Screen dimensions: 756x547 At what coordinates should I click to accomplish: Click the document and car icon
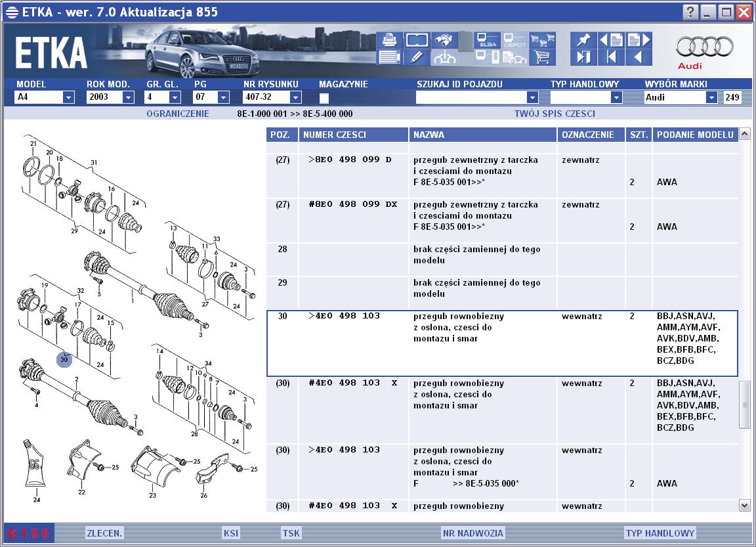click(x=515, y=57)
